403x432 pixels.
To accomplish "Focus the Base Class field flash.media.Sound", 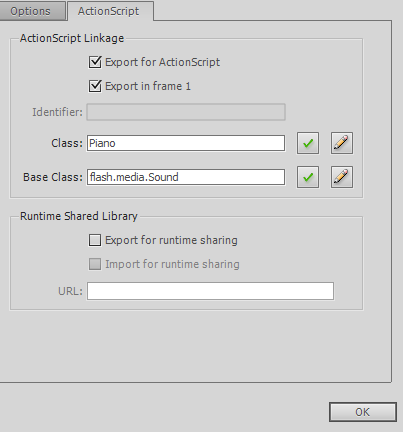I will [x=186, y=177].
